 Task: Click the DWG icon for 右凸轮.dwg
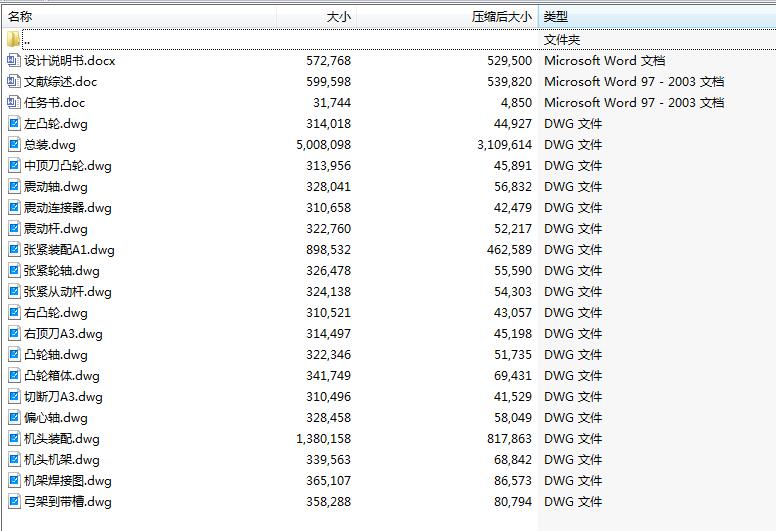pos(14,312)
